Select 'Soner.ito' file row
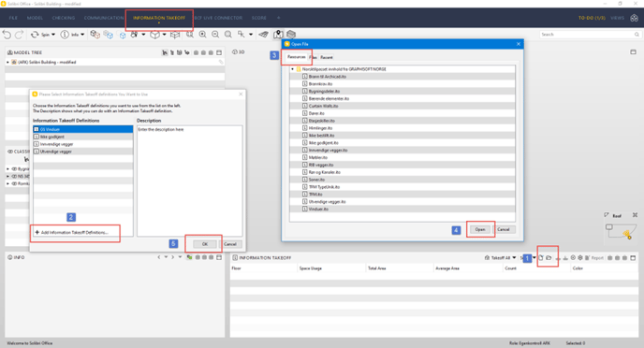 pyautogui.click(x=402, y=180)
